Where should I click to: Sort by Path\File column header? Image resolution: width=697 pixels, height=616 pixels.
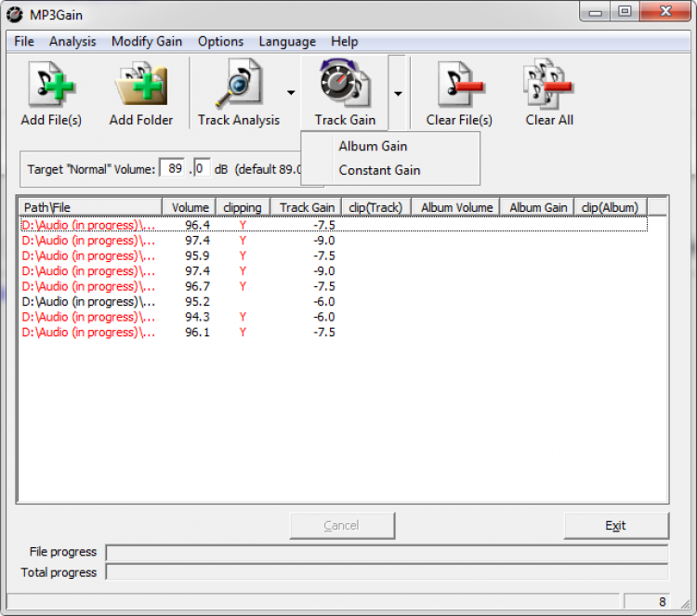click(90, 207)
